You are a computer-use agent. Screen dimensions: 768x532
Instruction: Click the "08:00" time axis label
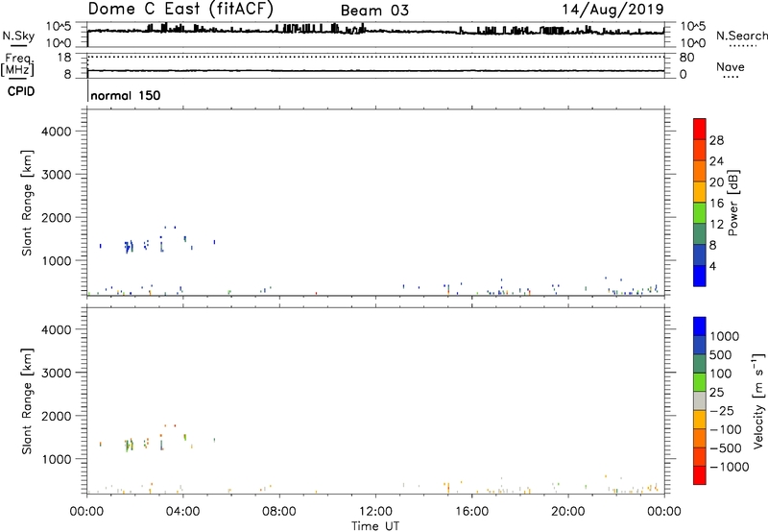(x=279, y=512)
